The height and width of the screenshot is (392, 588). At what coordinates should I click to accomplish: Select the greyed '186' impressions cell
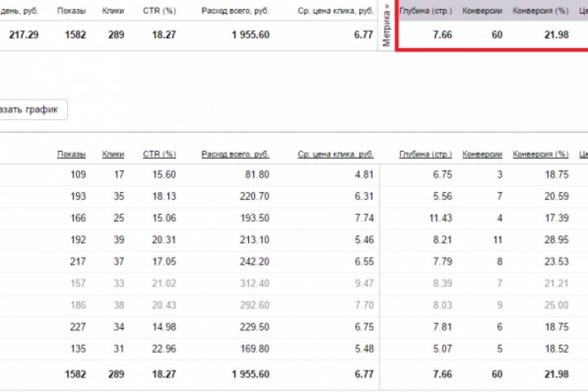(78, 305)
